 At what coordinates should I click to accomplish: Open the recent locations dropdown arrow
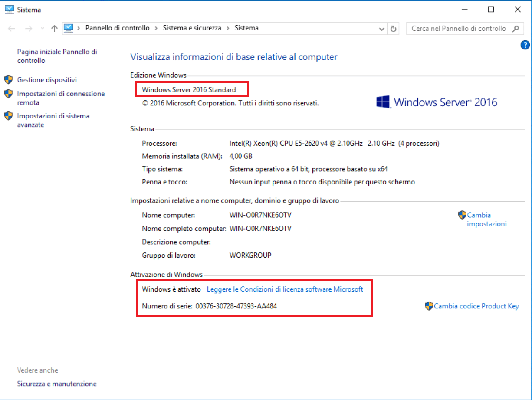point(42,29)
